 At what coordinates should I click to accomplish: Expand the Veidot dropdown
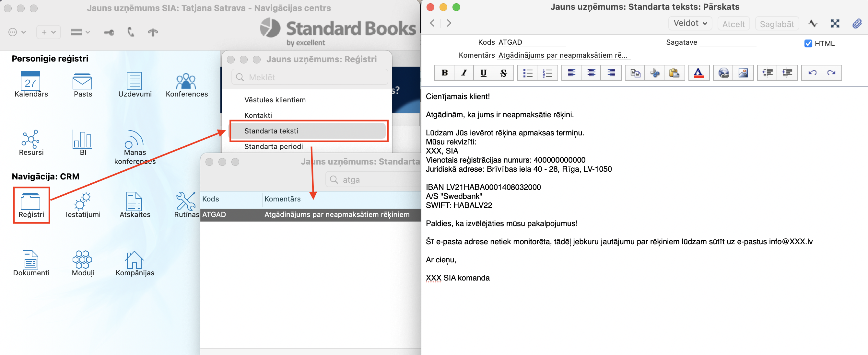[690, 23]
